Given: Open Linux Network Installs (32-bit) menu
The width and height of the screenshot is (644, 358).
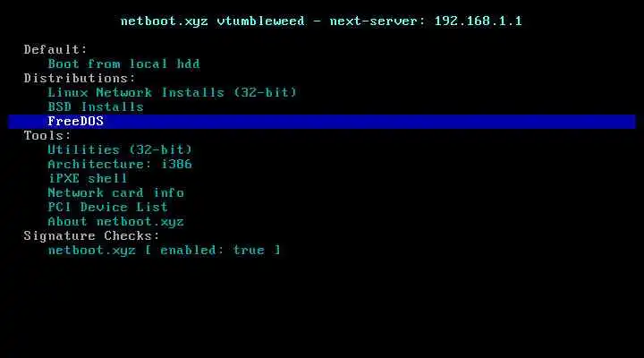Looking at the screenshot, I should point(172,92).
